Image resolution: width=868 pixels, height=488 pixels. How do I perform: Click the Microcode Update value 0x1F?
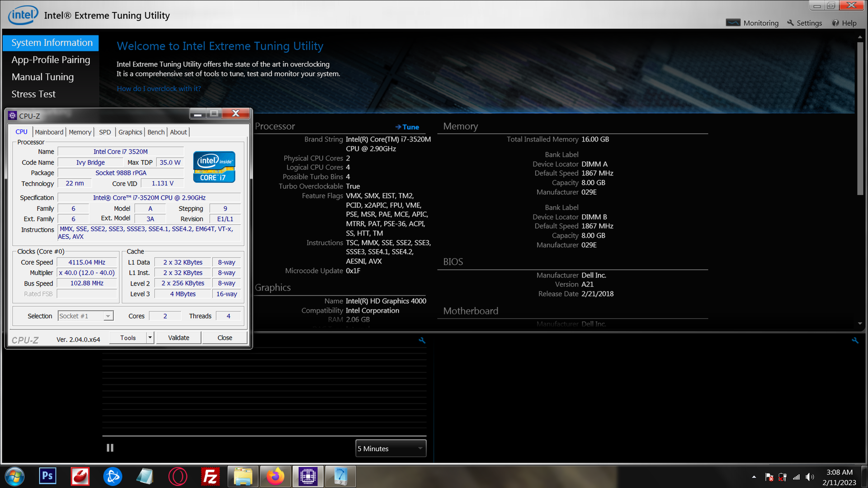(353, 271)
